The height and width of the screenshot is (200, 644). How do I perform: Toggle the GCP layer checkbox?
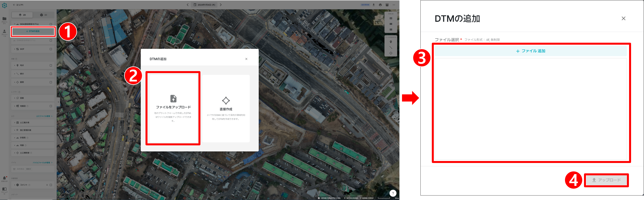[51, 49]
